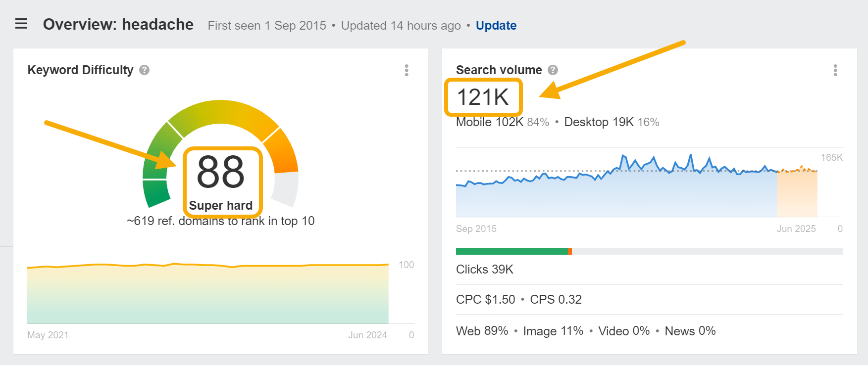Click the Keyword Difficulty help icon

click(144, 70)
